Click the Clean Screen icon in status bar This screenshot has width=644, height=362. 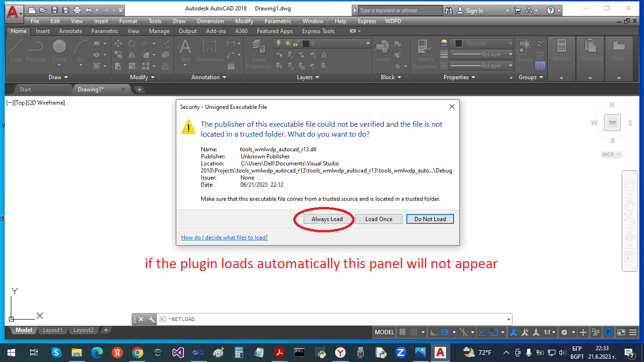[621, 332]
